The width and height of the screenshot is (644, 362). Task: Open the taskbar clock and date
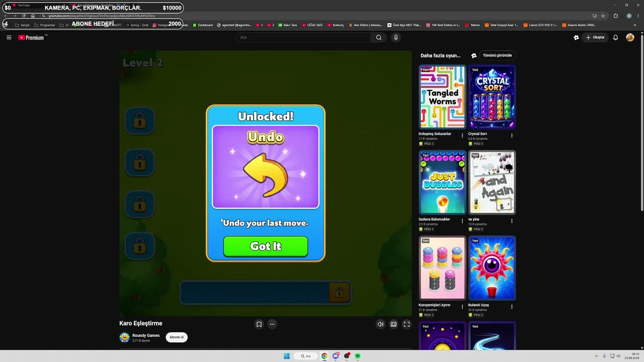tap(632, 356)
